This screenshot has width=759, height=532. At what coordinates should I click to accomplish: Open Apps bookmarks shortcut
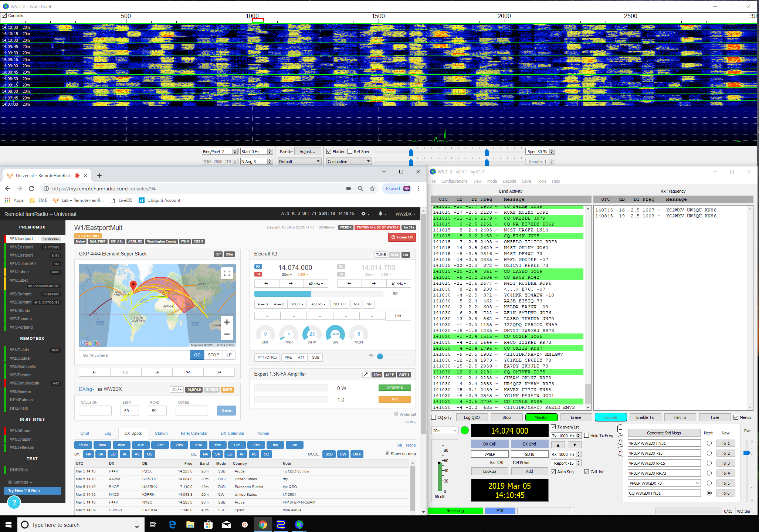14,200
